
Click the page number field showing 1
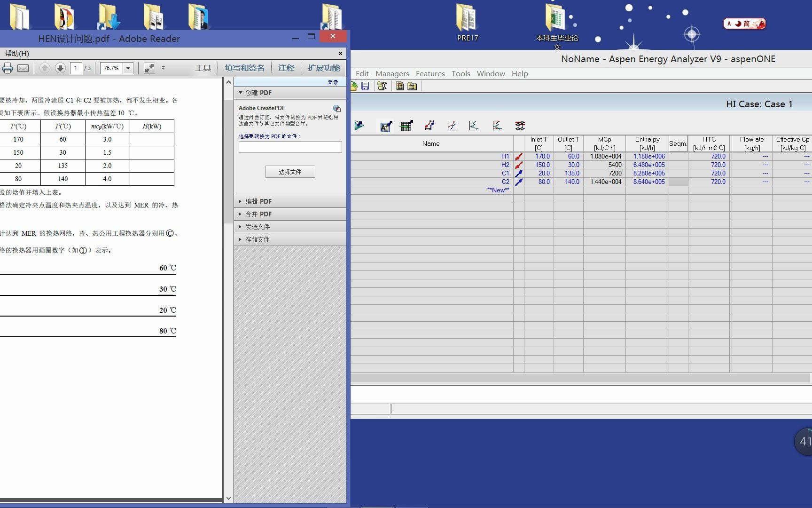pyautogui.click(x=76, y=68)
